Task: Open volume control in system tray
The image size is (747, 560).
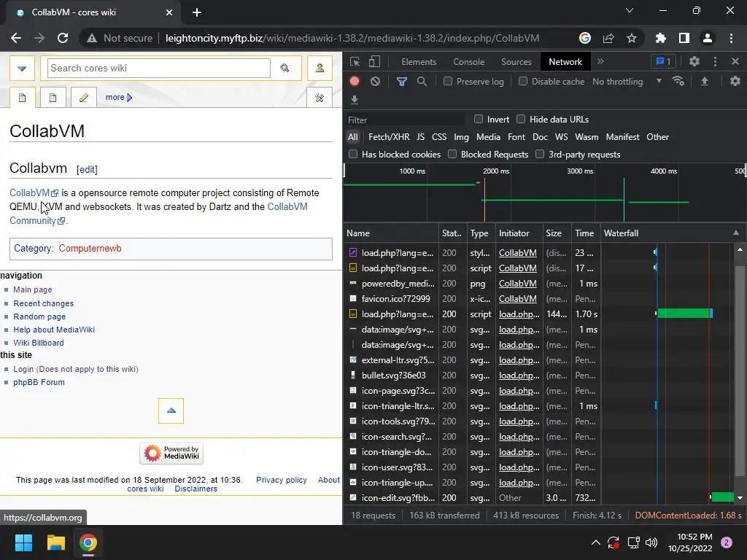Action: [651, 542]
